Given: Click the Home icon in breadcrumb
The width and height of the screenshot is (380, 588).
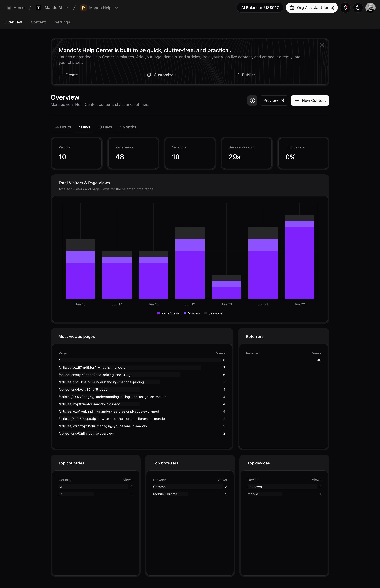Looking at the screenshot, I should [x=9, y=8].
